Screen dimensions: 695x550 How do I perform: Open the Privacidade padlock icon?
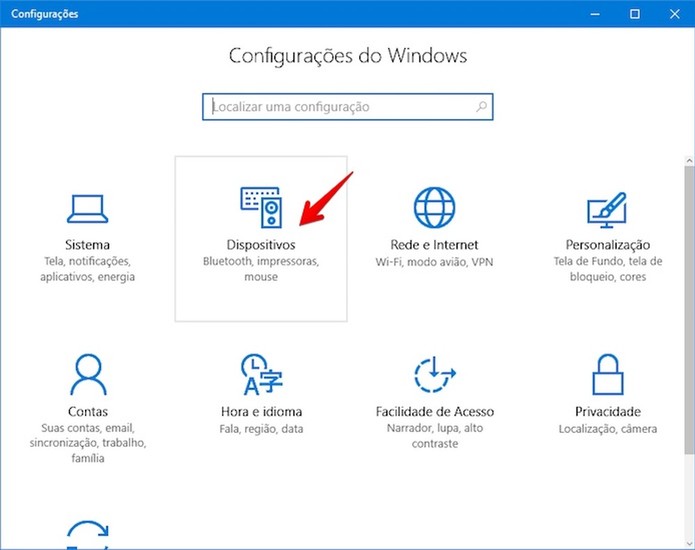point(608,374)
